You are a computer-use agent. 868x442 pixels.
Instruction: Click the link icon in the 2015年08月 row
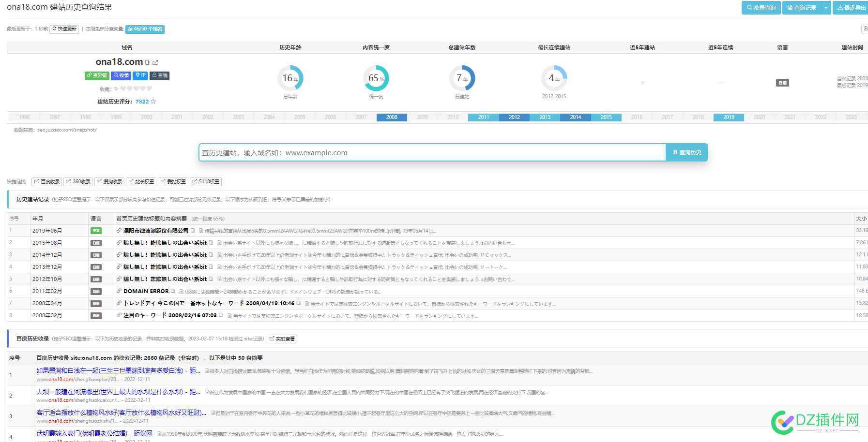pos(119,243)
